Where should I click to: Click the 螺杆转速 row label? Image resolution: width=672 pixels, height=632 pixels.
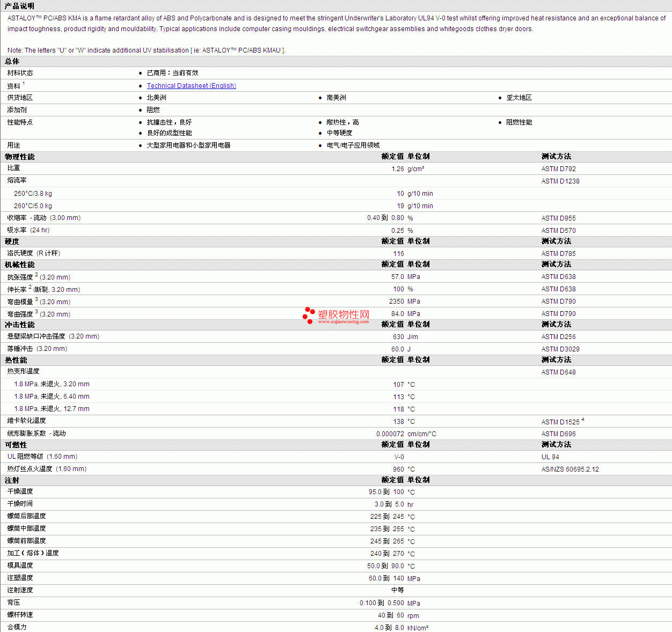click(20, 615)
